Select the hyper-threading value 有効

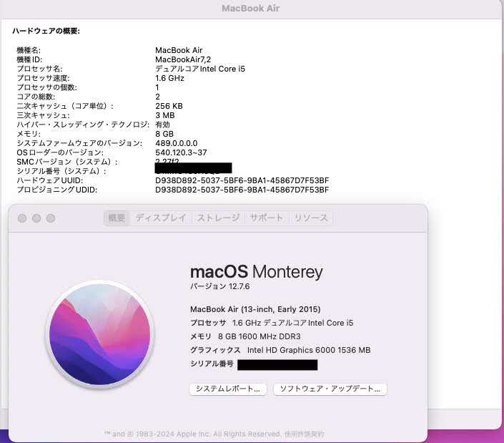click(162, 125)
